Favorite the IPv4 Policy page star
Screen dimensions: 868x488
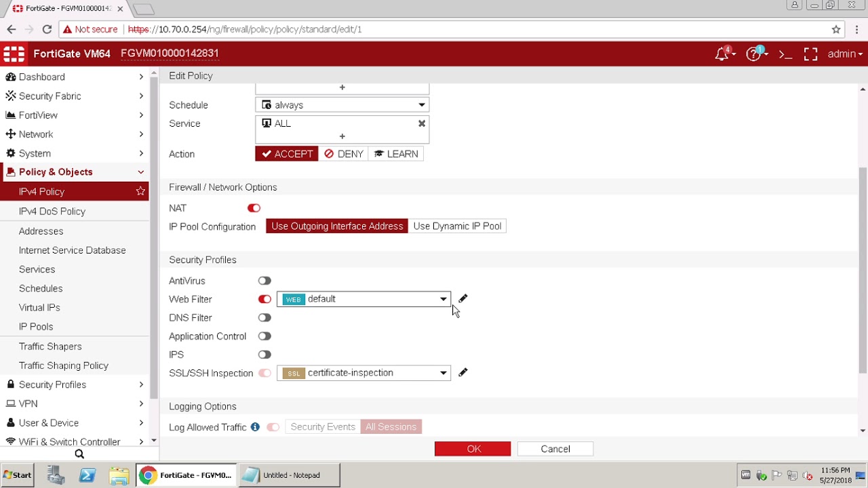[140, 192]
